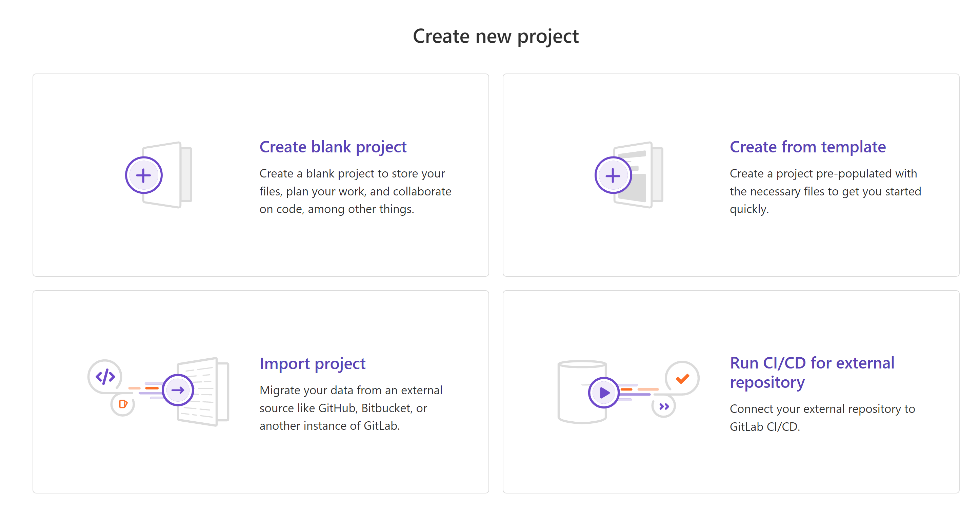Click the description mentioning GitHub and Bitbucket
The width and height of the screenshot is (980, 506).
click(x=351, y=408)
